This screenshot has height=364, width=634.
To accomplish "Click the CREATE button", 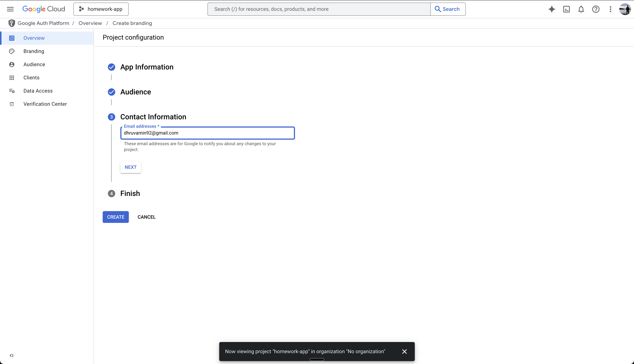I will [116, 217].
